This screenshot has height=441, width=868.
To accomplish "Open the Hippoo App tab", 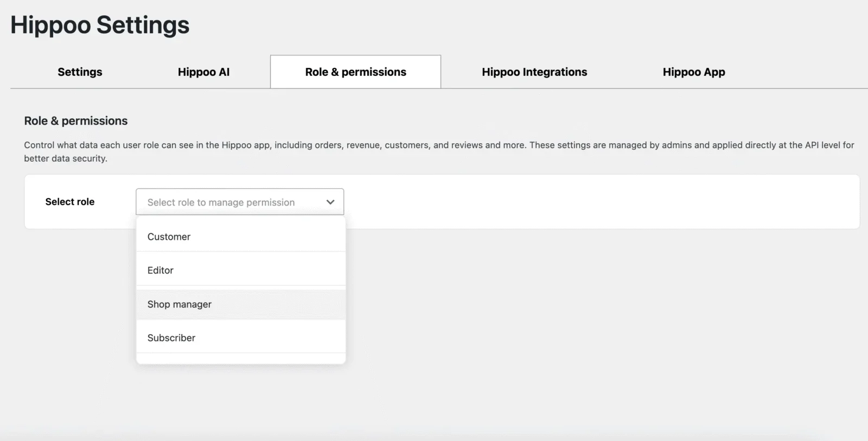I will tap(694, 72).
